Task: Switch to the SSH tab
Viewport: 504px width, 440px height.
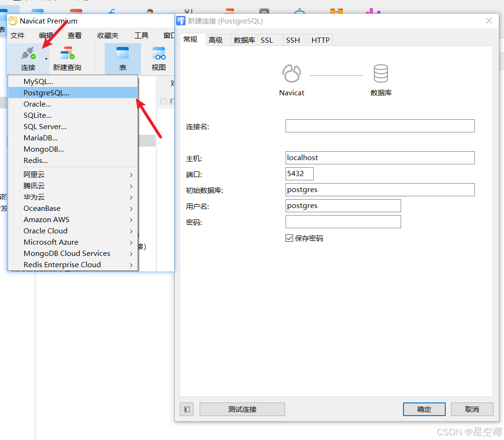Action: [x=295, y=40]
